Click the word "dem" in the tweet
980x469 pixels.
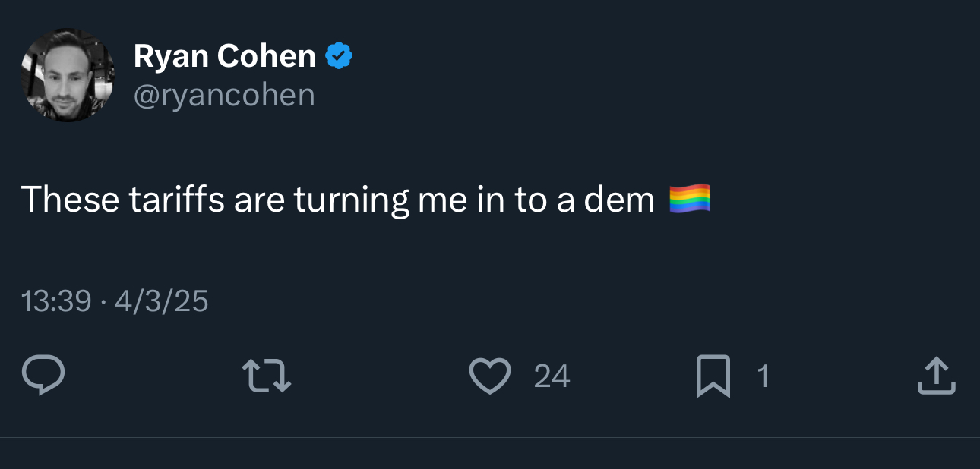click(619, 200)
